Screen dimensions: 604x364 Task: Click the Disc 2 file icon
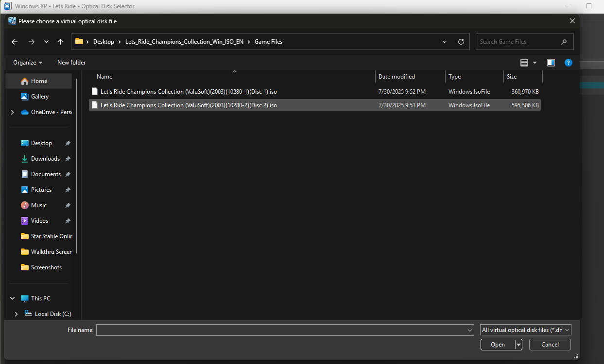(x=95, y=105)
